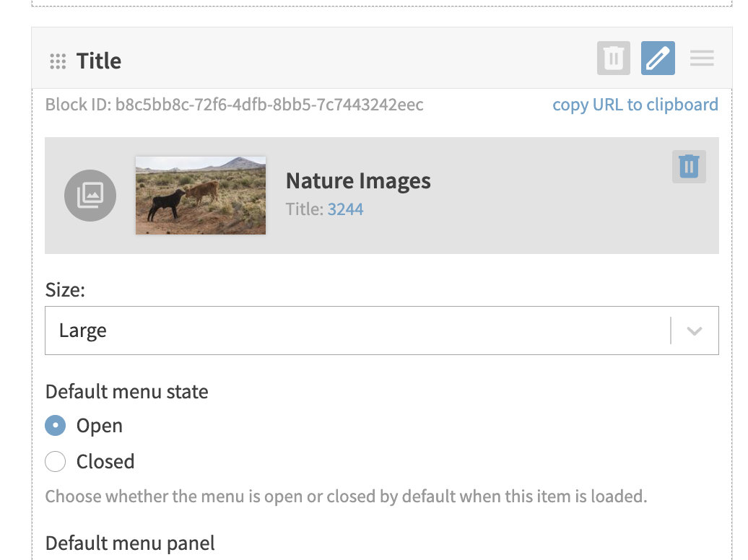The height and width of the screenshot is (560, 748).
Task: Click the menu state help description text
Action: 346,496
